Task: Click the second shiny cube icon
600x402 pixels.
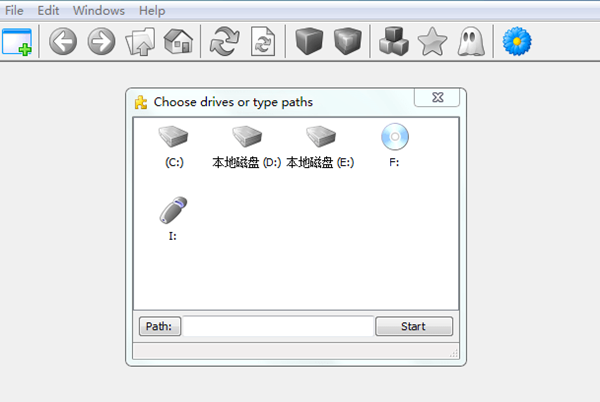Action: pyautogui.click(x=347, y=41)
